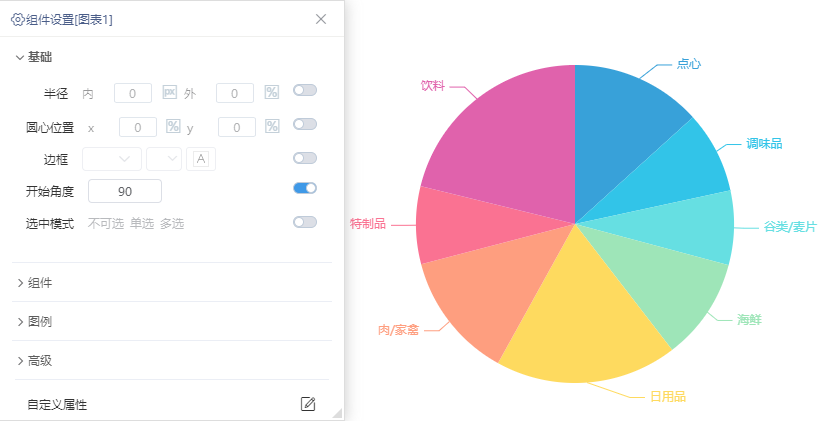Click the 自定义属性 label
This screenshot has height=421, width=833.
click(x=57, y=405)
